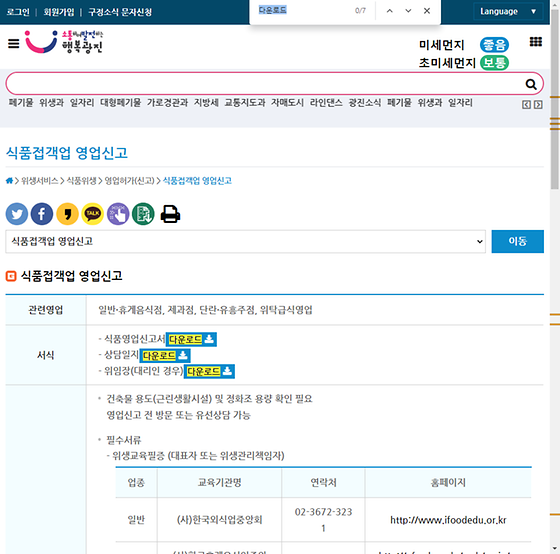
Task: Click the 홈페이지 column header
Action: 448,483
